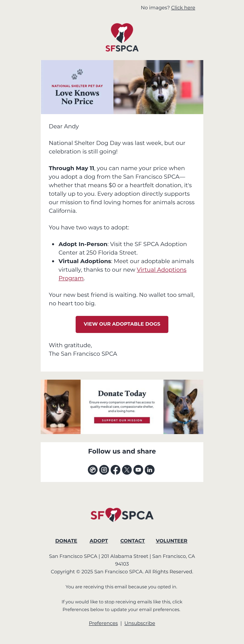Image resolution: width=244 pixels, height=644 pixels.
Task: Open the Instagram social icon
Action: click(104, 470)
